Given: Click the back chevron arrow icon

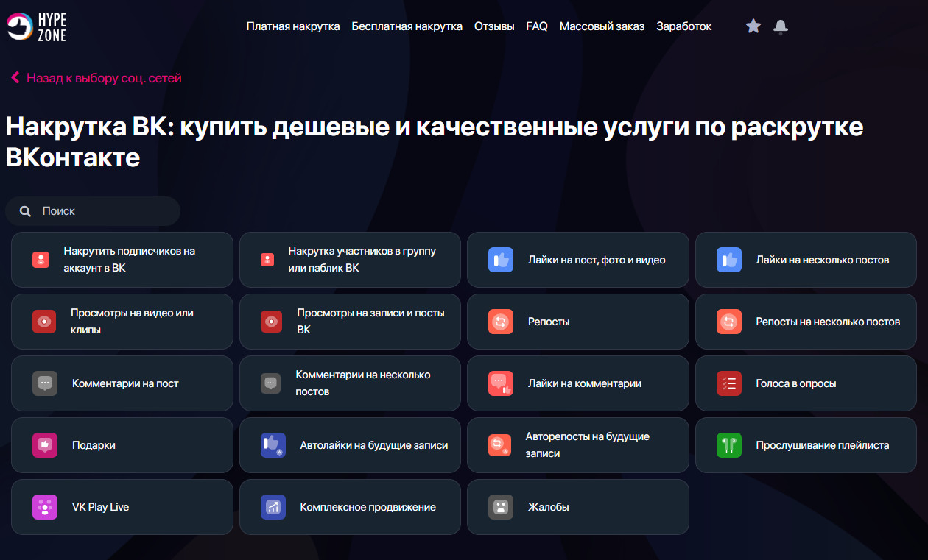Looking at the screenshot, I should [x=15, y=77].
